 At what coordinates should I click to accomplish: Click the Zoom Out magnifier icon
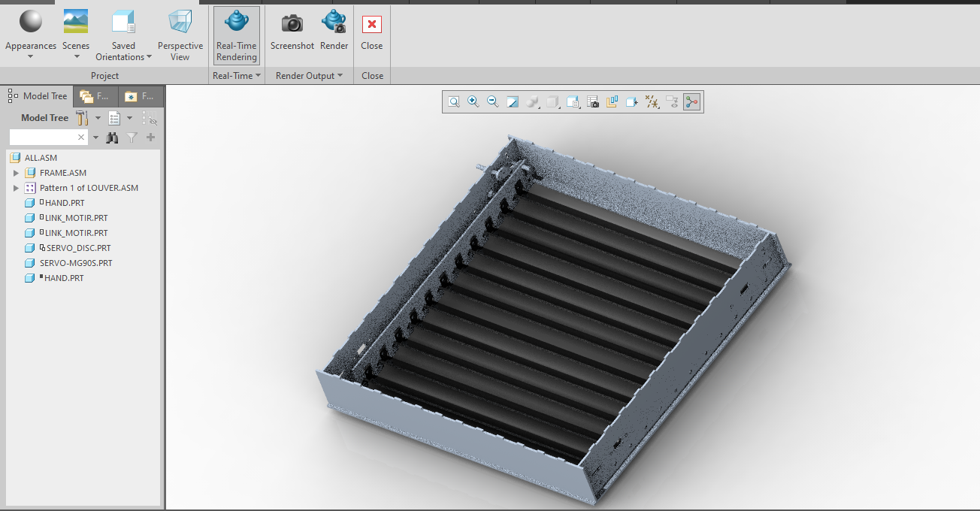coord(493,102)
